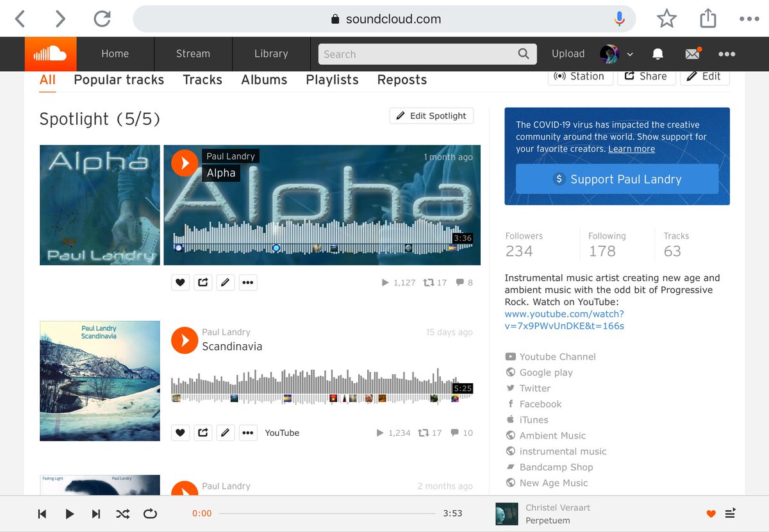769x532 pixels.
Task: Open the Youtube Channel link
Action: (x=558, y=356)
